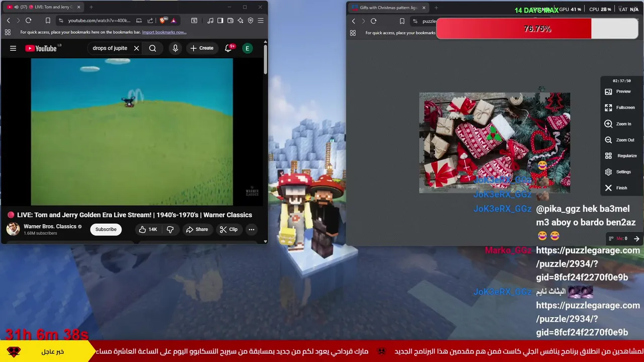Go back in the puzzle browser window

click(353, 21)
